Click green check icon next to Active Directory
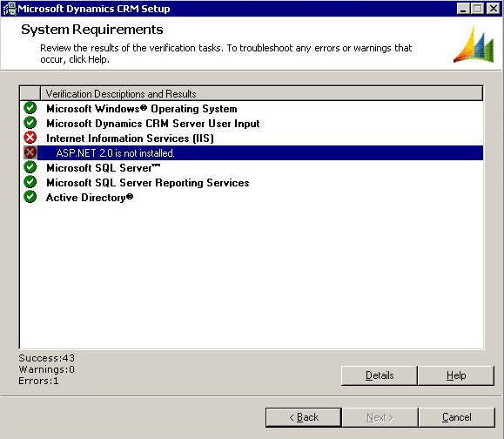 (30, 197)
